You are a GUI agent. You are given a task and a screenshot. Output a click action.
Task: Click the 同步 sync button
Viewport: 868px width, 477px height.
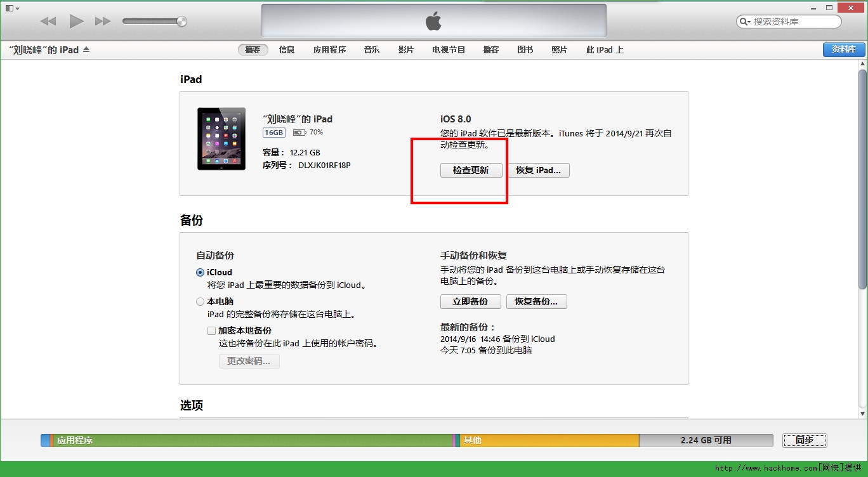pyautogui.click(x=805, y=440)
